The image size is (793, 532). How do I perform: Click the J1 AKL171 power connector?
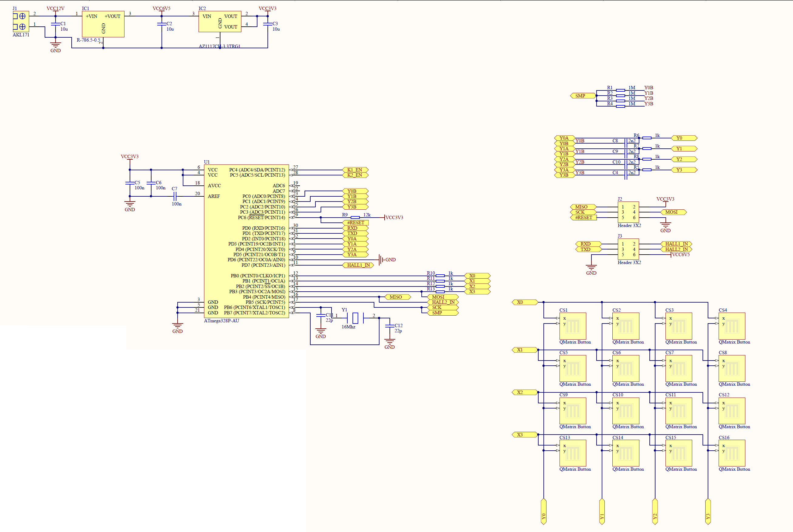[20, 21]
